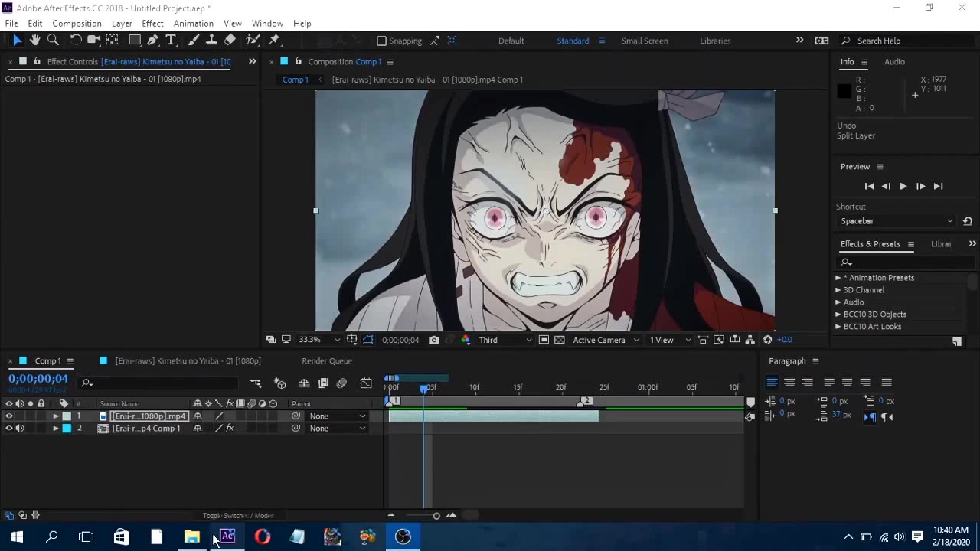The height and width of the screenshot is (551, 980).
Task: Play the preview
Action: click(x=903, y=186)
